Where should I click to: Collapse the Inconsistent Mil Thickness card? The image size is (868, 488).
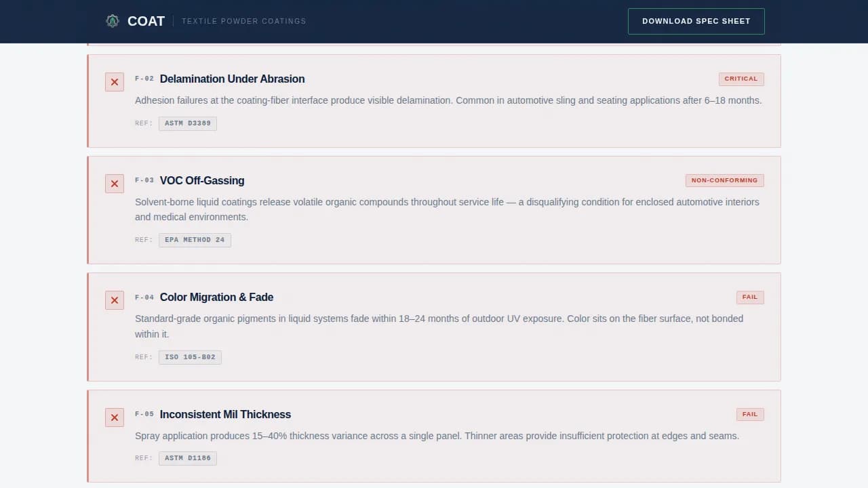point(225,414)
